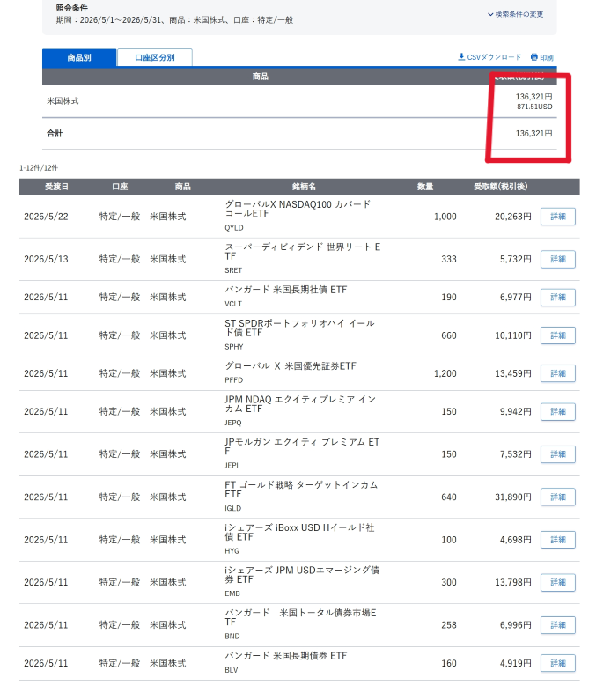Viewport: 596px width, 700px height.
Task: Open 詳細 for SRET row
Action: [557, 259]
